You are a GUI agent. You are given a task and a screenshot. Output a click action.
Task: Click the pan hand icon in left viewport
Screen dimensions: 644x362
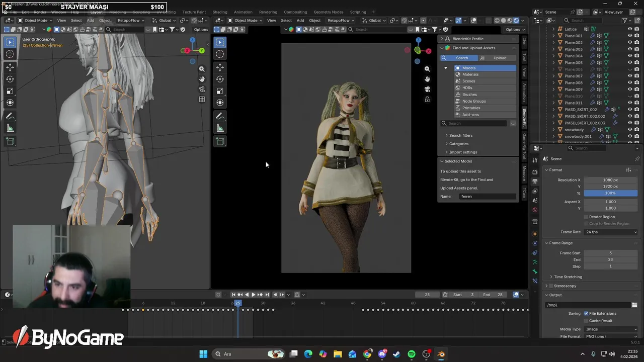202,79
